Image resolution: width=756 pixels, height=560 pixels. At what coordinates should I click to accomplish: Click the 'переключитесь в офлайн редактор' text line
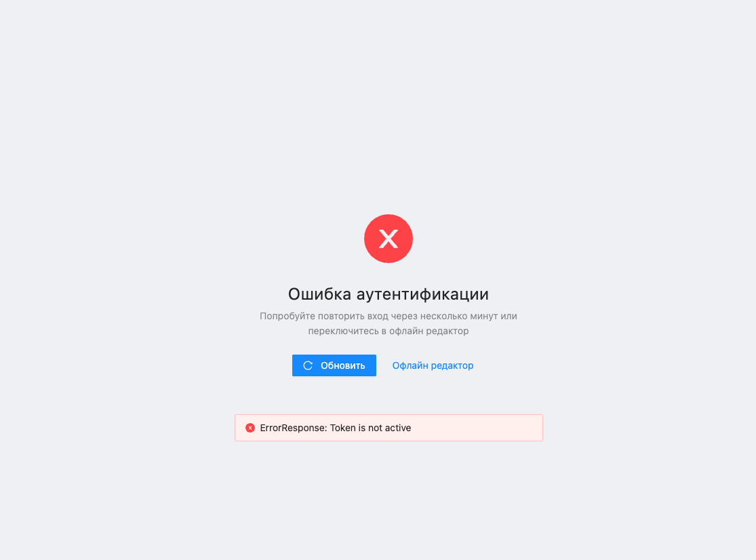pos(388,331)
